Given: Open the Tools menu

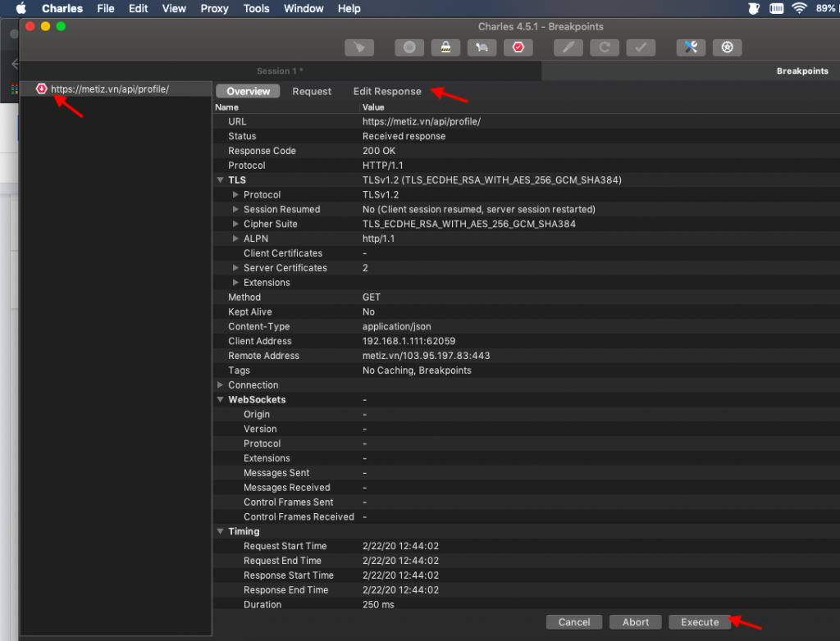Looking at the screenshot, I should (256, 8).
